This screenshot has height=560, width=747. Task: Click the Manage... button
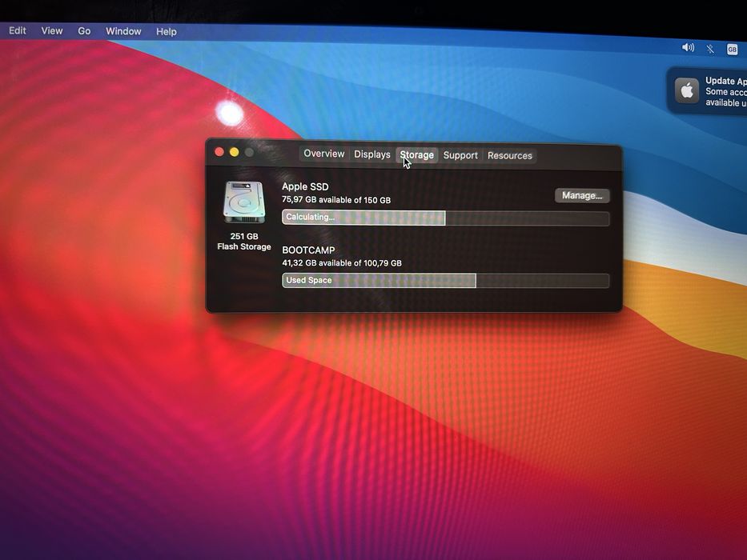point(582,196)
